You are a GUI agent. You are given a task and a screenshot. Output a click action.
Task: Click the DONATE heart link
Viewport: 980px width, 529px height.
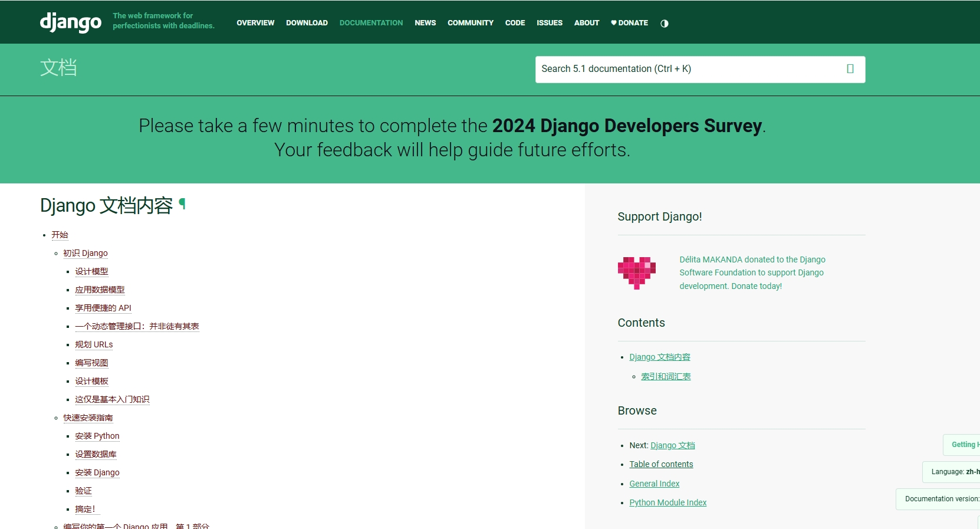pos(629,23)
